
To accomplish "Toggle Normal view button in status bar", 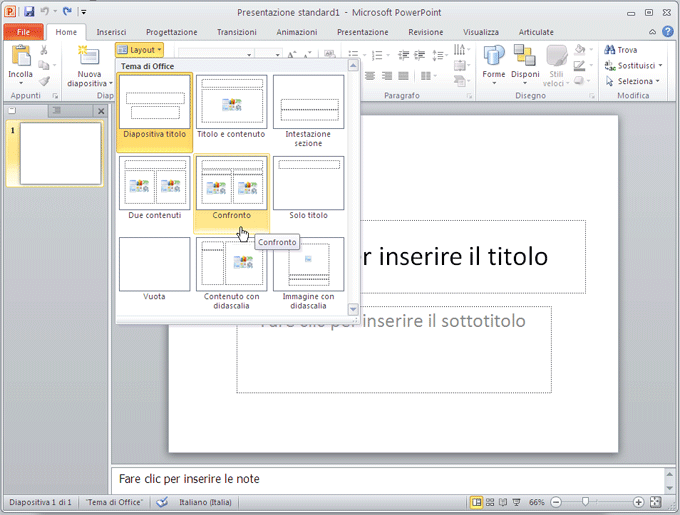I will click(477, 502).
